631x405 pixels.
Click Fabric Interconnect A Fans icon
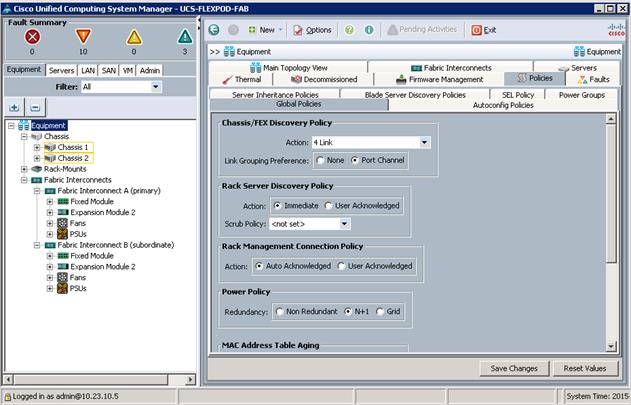point(62,223)
